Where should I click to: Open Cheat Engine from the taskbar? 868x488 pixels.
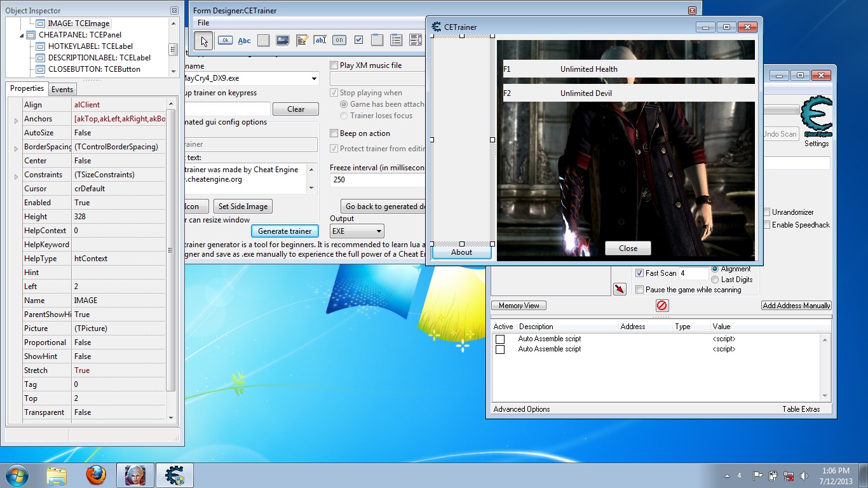pyautogui.click(x=174, y=475)
